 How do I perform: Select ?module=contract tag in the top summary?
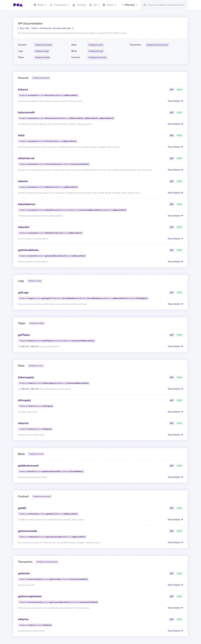pyautogui.click(x=97, y=57)
